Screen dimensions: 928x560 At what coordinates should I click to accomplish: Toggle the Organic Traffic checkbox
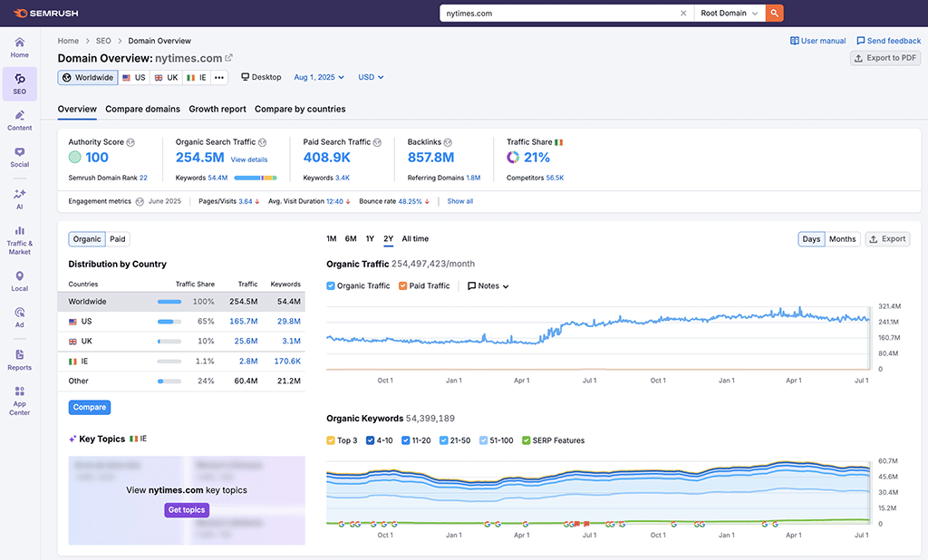point(331,286)
